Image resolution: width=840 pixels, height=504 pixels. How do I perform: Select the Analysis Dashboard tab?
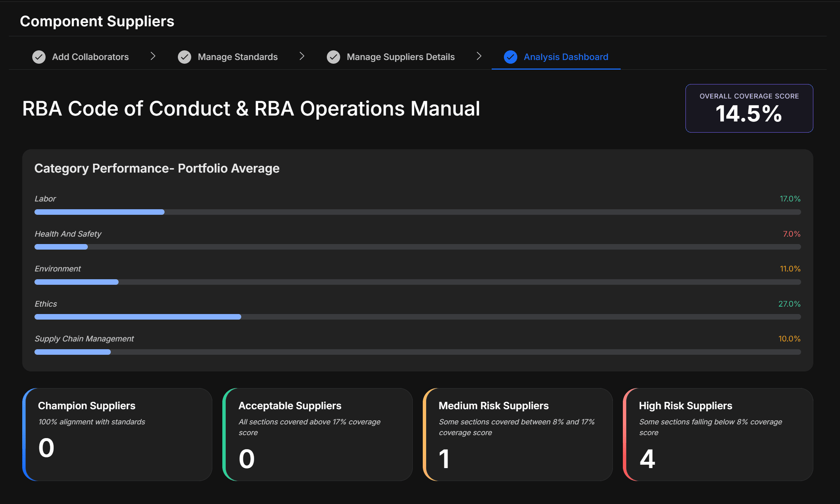click(x=565, y=57)
